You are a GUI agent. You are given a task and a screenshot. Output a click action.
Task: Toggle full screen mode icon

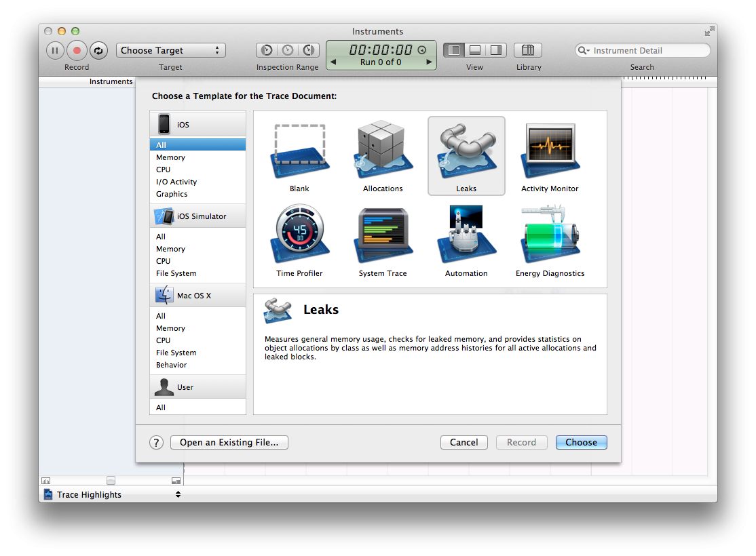point(709,31)
